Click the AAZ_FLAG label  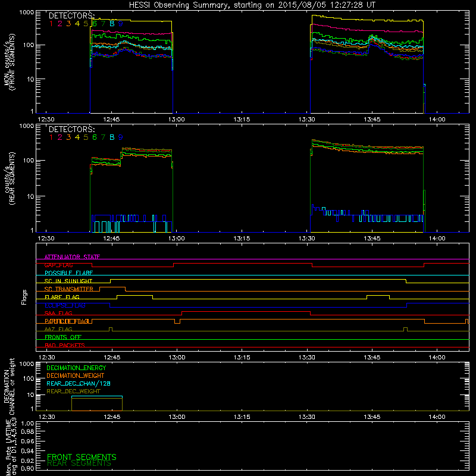tap(58, 329)
